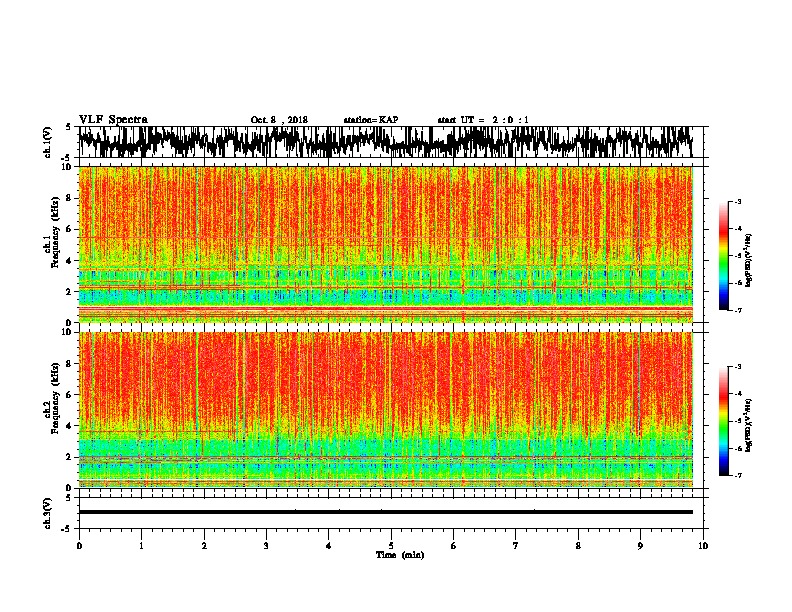Click the ch.1(V) waveform axis label

(x=47, y=142)
